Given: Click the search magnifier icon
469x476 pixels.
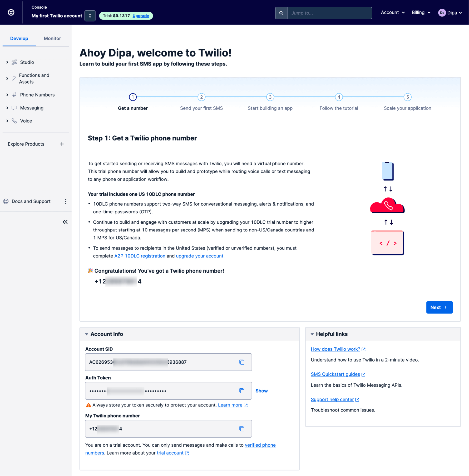Looking at the screenshot, I should coord(281,13).
